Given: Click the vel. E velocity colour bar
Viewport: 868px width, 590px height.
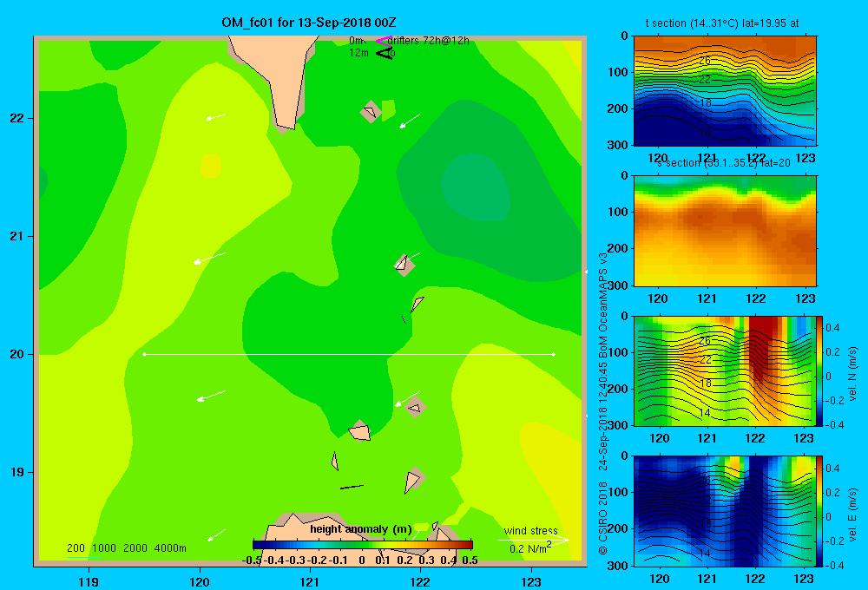Looking at the screenshot, I should point(819,511).
